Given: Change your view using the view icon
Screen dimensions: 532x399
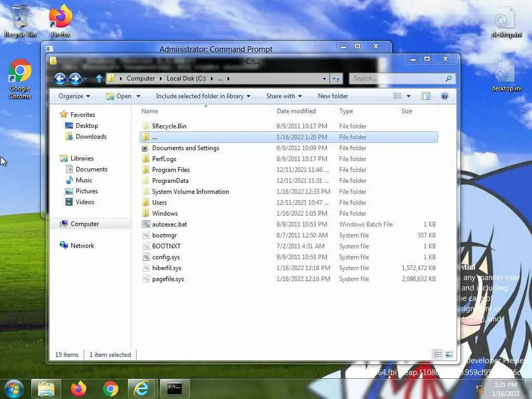Looking at the screenshot, I should 397,96.
